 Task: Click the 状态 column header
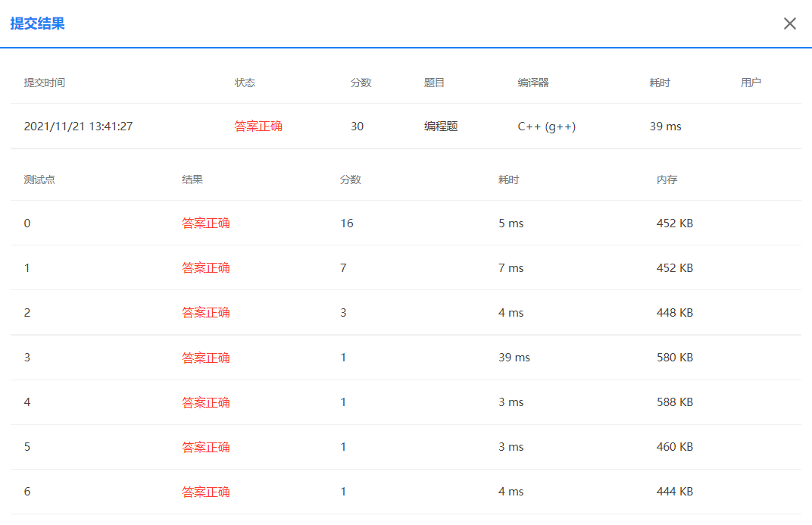245,83
